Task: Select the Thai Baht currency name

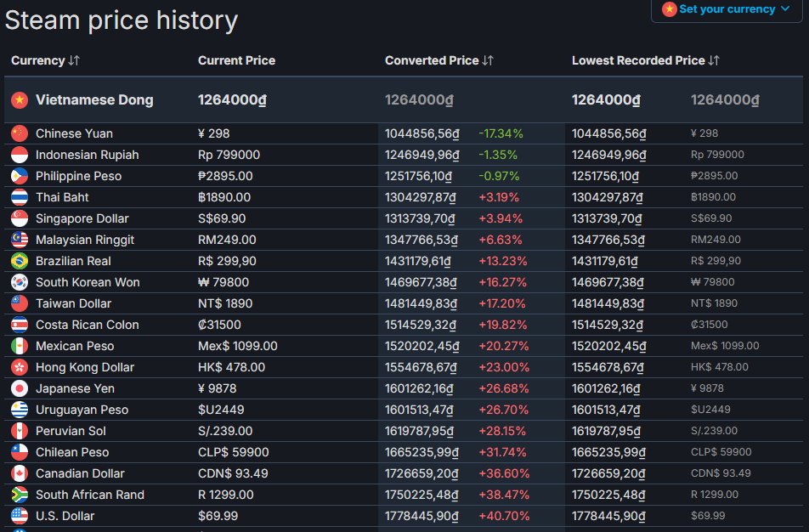Action: pos(62,197)
